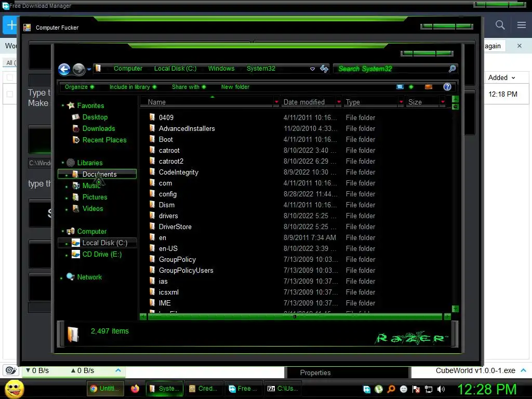
Task: Select the DriverStore folder row
Action: point(295,227)
